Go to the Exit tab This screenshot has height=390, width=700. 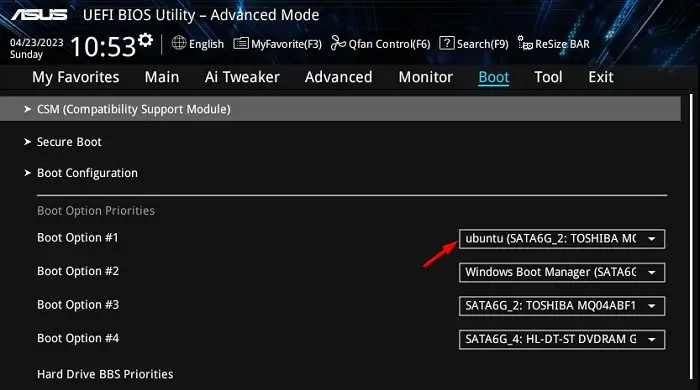pos(600,77)
